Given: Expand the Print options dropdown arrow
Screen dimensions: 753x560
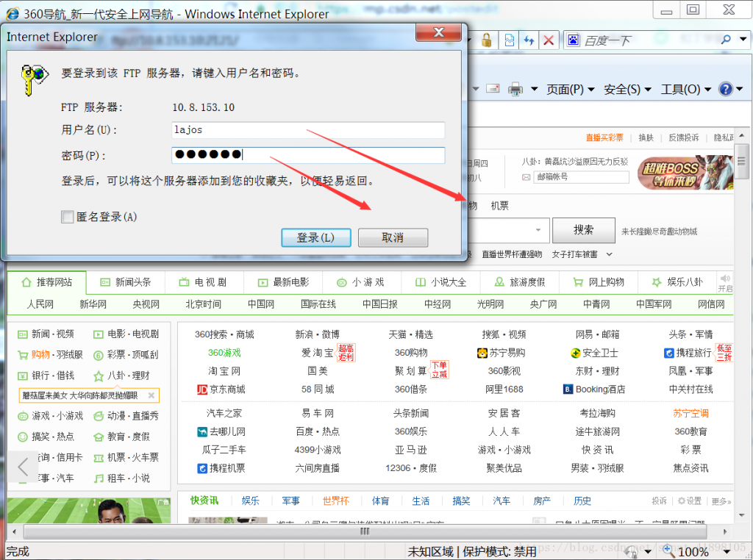Looking at the screenshot, I should 534,89.
